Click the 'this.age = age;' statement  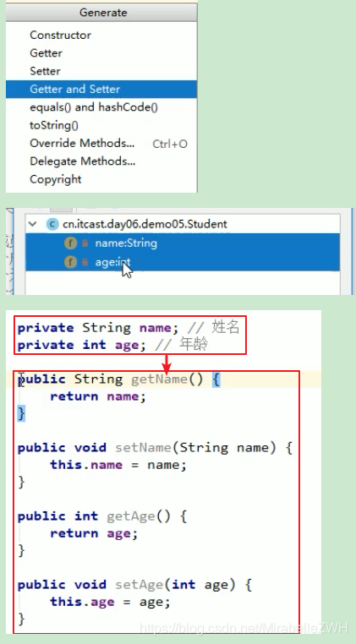[x=110, y=602]
